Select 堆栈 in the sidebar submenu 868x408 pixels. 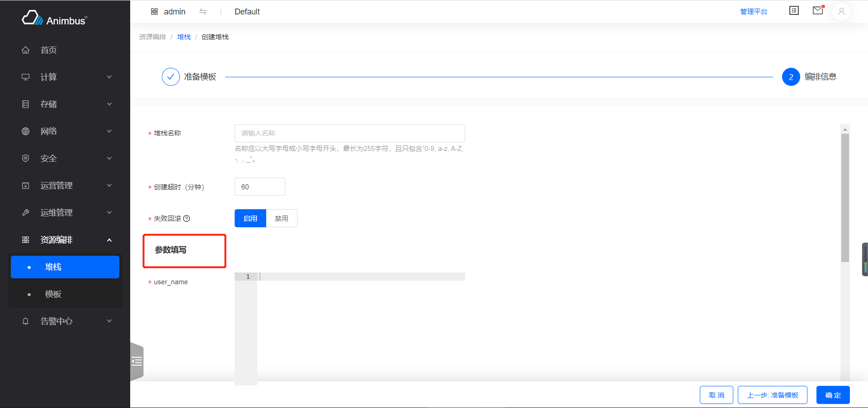point(53,267)
